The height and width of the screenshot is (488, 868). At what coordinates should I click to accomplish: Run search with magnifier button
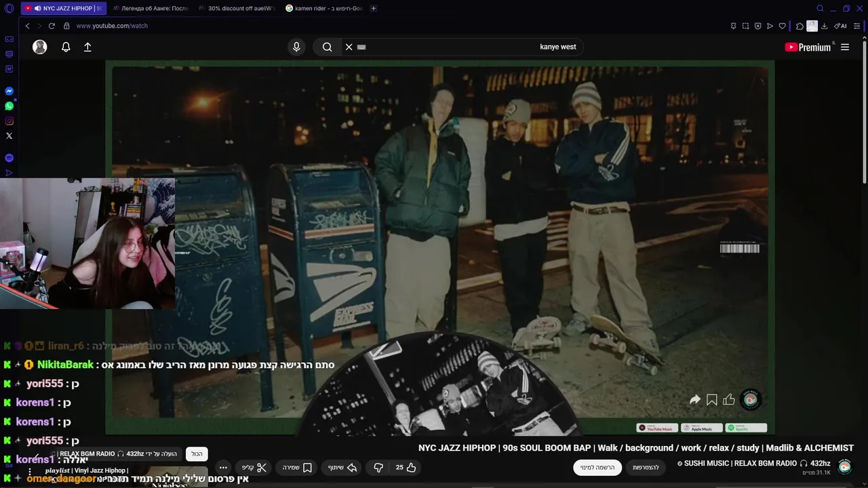(327, 47)
